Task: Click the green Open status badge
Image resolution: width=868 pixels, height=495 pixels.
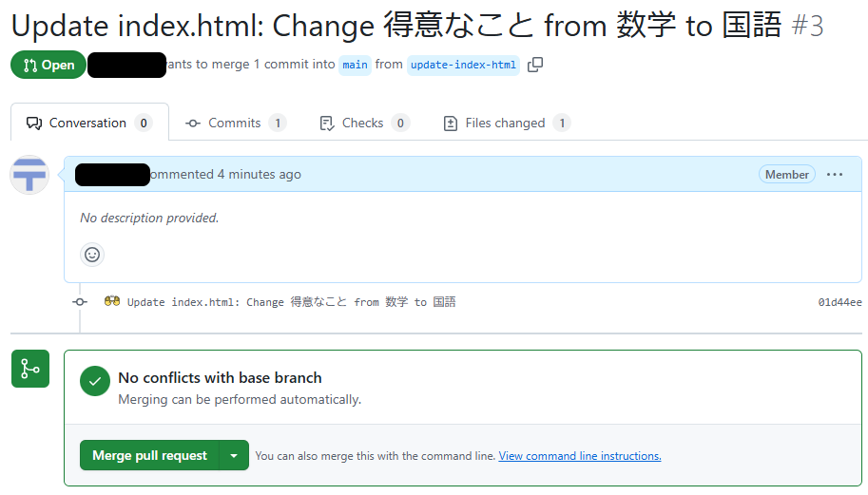Action: click(x=48, y=66)
